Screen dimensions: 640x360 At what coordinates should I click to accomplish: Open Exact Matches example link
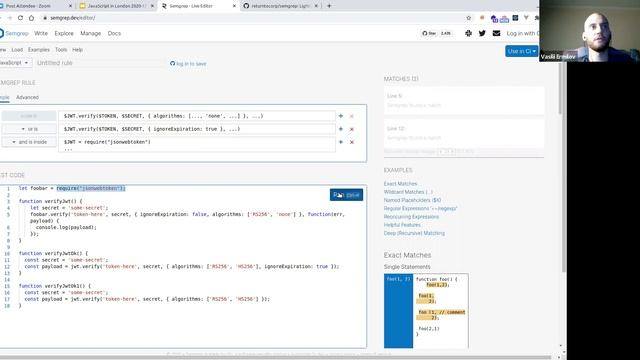400,184
